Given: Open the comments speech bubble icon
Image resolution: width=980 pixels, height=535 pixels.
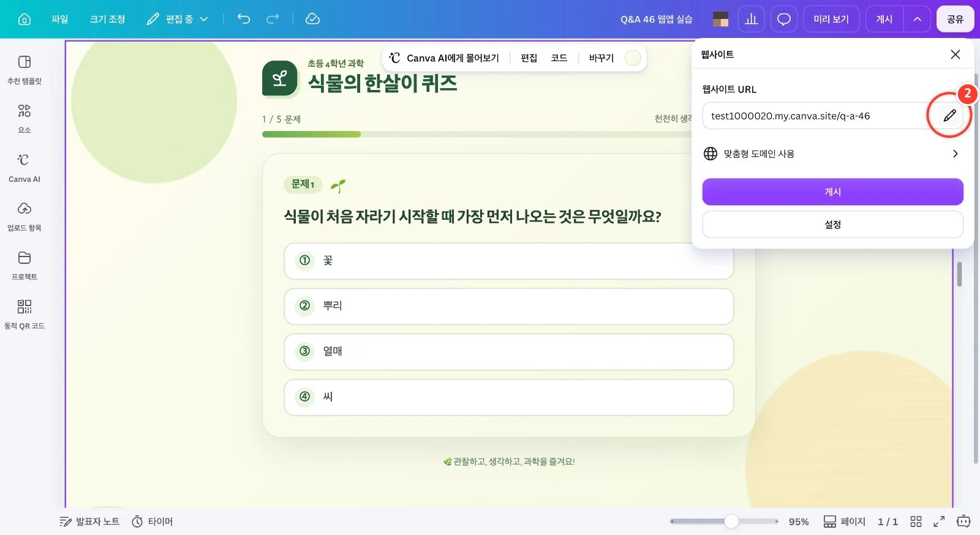Looking at the screenshot, I should [x=784, y=19].
